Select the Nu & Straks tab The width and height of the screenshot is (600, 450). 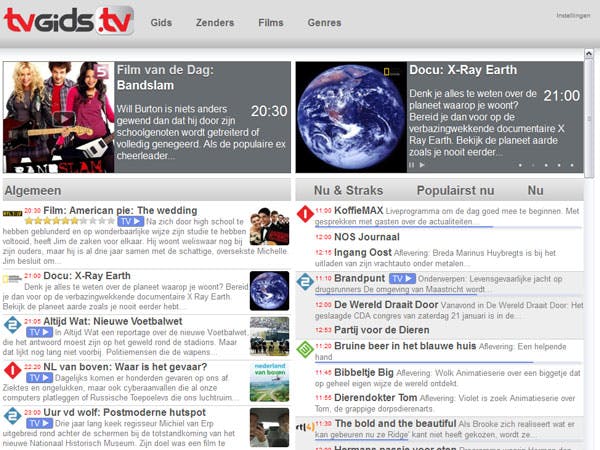[x=348, y=190]
